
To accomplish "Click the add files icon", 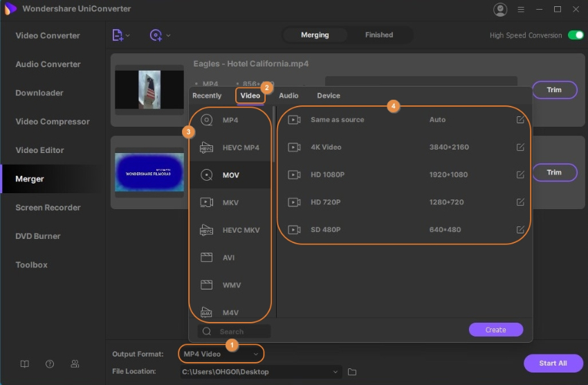I will tap(118, 35).
